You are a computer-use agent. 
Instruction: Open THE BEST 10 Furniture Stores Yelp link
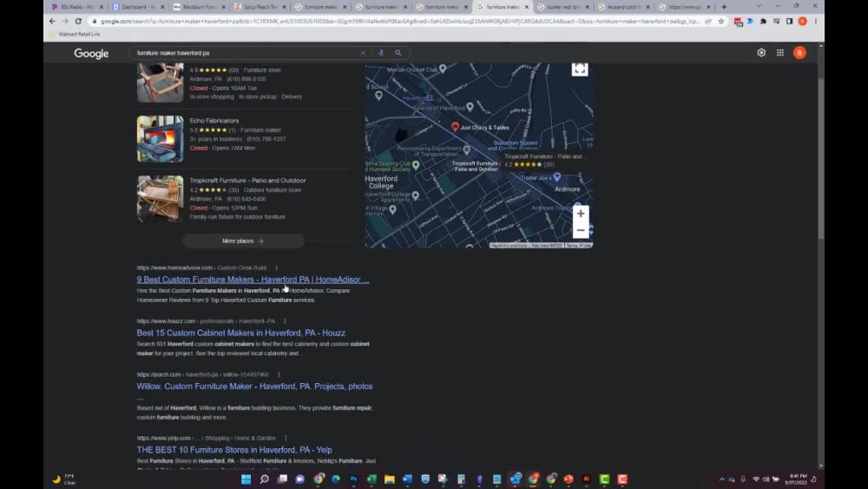tap(234, 450)
